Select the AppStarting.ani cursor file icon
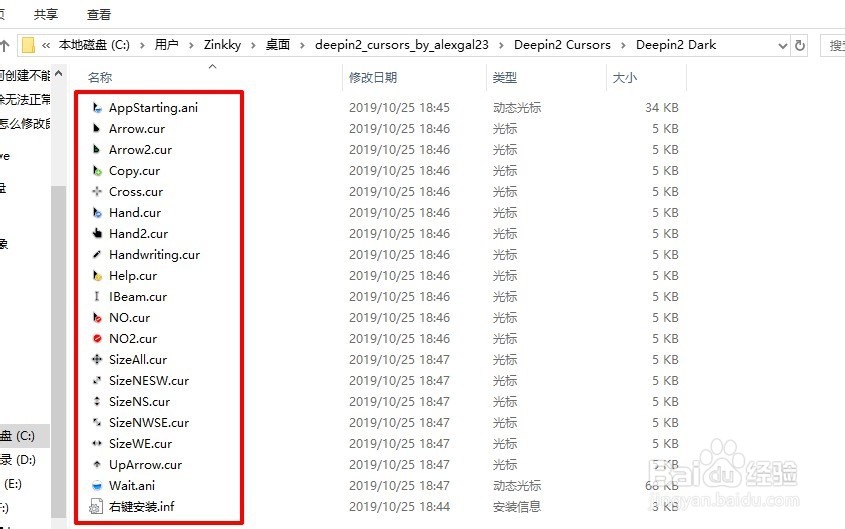This screenshot has width=845, height=529. click(x=97, y=108)
